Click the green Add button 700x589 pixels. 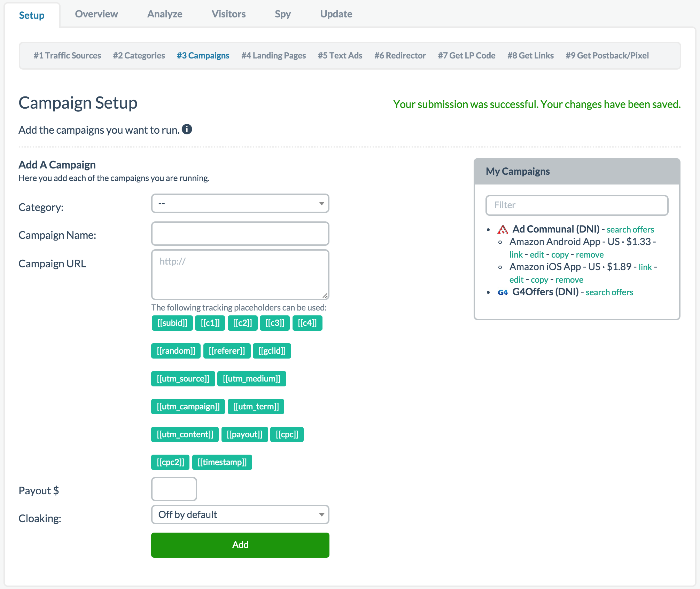tap(240, 545)
